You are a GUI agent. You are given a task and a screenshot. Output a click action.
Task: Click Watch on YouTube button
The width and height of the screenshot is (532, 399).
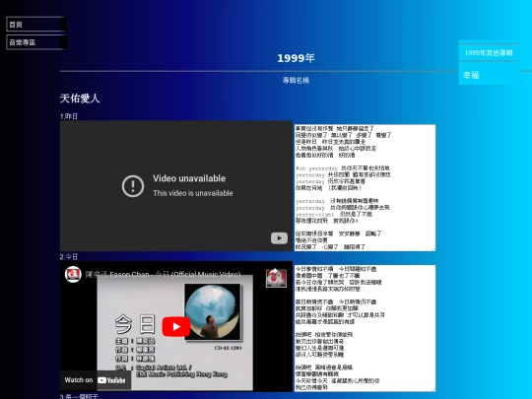(x=96, y=380)
